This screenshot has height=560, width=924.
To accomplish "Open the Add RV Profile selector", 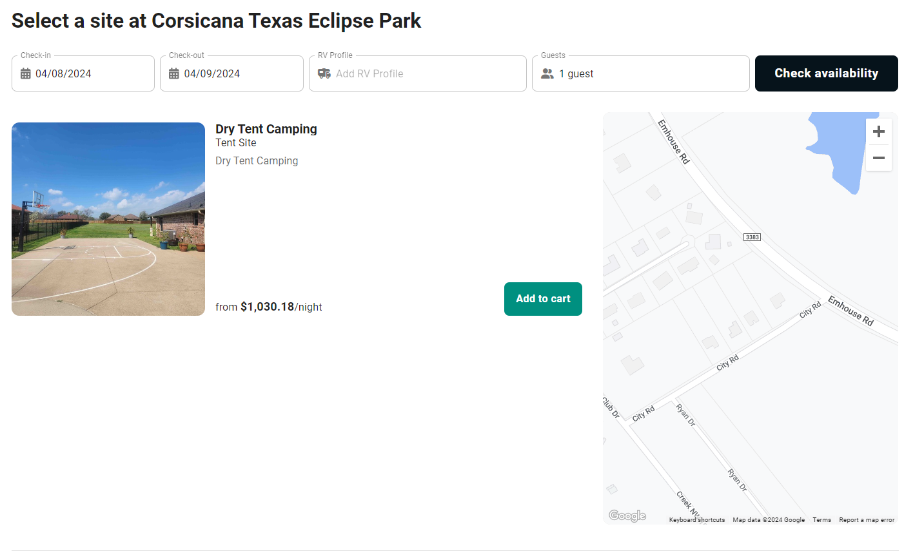I will pos(417,74).
